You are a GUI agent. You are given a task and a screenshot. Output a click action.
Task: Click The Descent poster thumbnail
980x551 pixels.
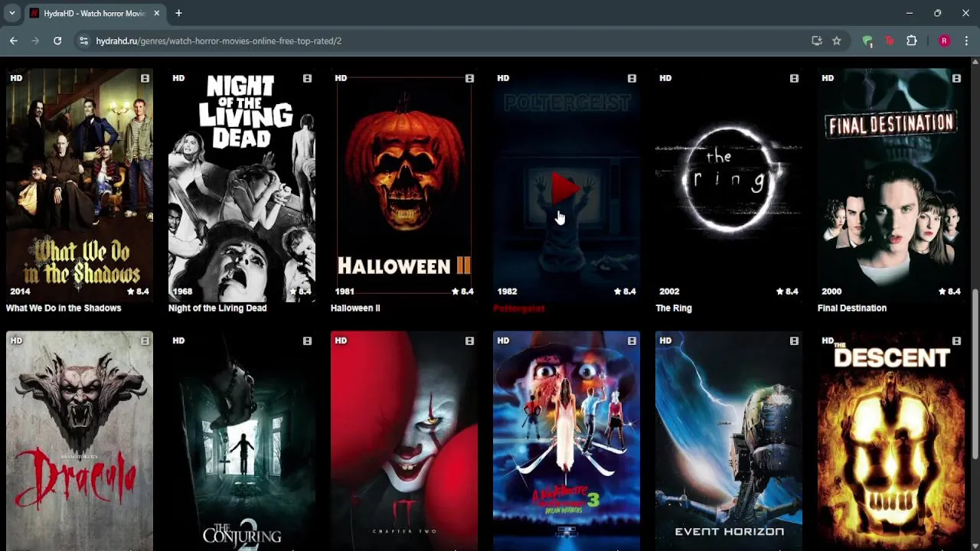(891, 441)
